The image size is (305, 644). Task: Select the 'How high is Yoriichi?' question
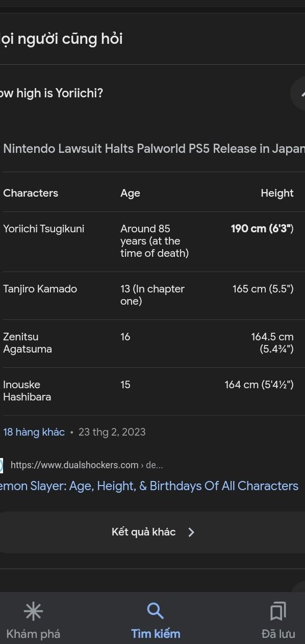(51, 93)
